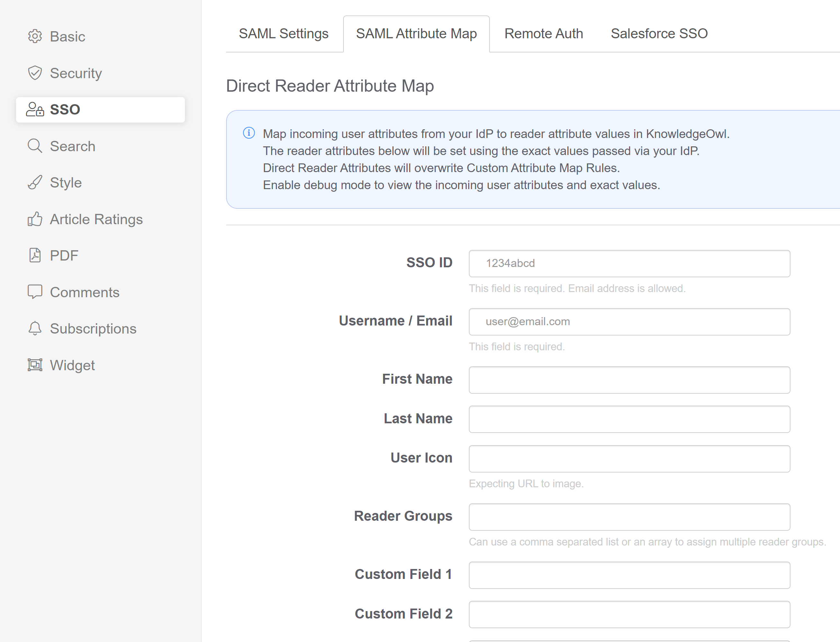Click the blue info circle icon
The width and height of the screenshot is (840, 642).
point(249,133)
